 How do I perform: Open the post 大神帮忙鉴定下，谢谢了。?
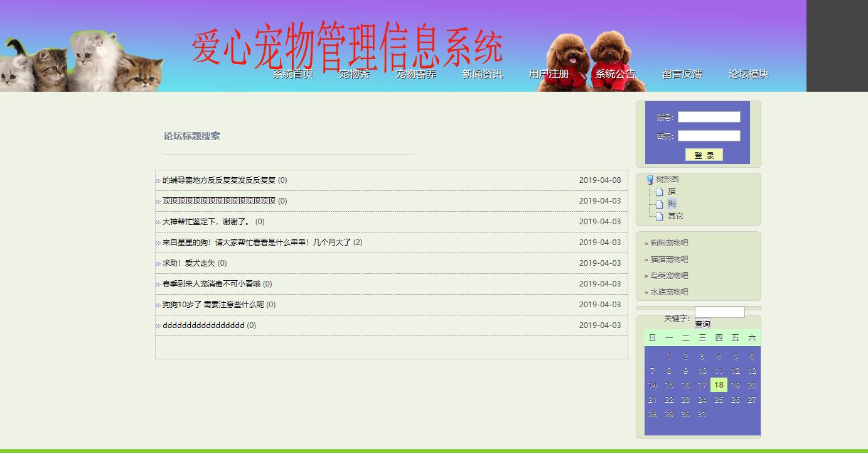pos(208,222)
